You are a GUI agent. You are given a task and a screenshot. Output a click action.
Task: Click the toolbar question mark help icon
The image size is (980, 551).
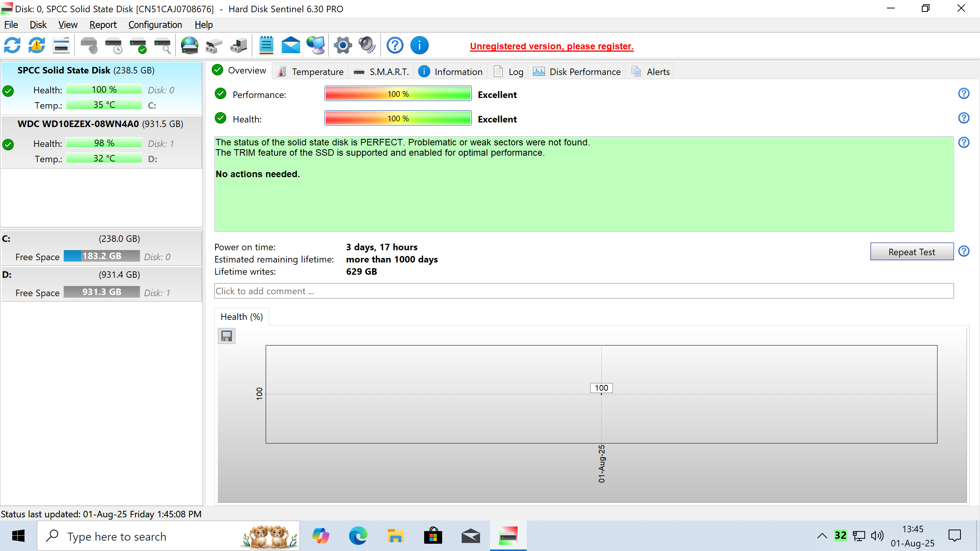pos(395,46)
